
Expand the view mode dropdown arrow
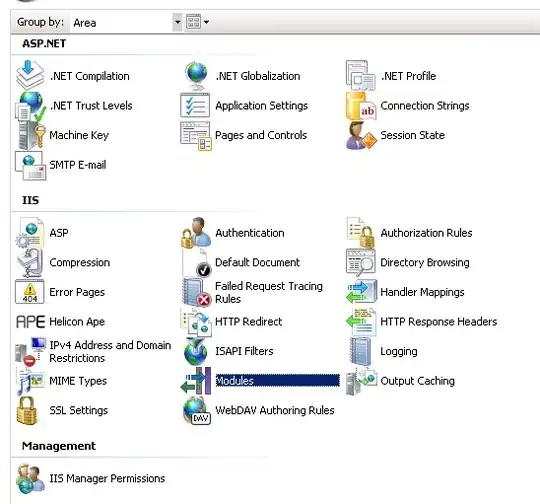(206, 22)
